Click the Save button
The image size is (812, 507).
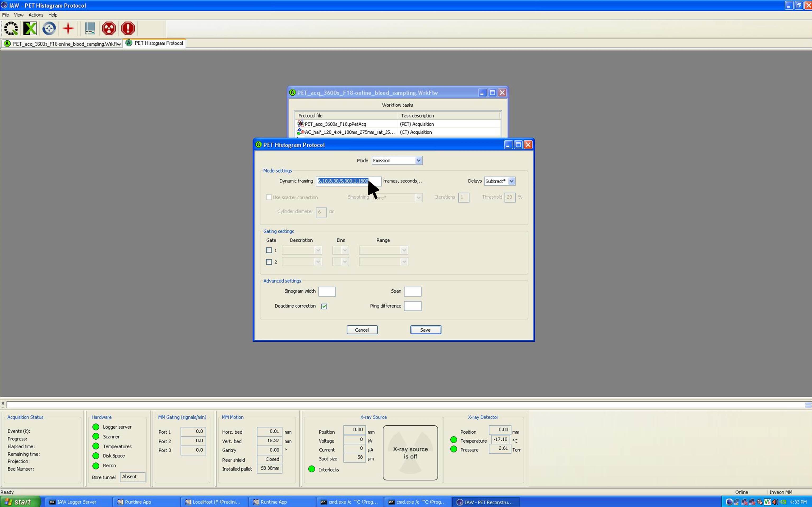click(425, 330)
